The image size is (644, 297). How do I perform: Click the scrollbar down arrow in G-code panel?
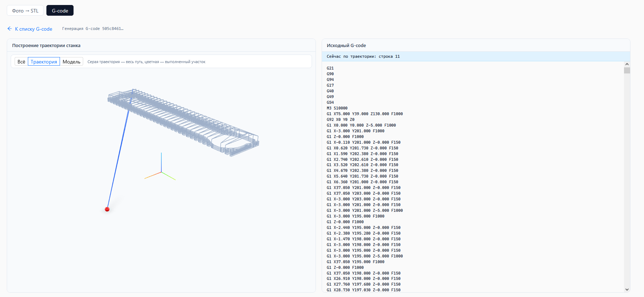[627, 290]
